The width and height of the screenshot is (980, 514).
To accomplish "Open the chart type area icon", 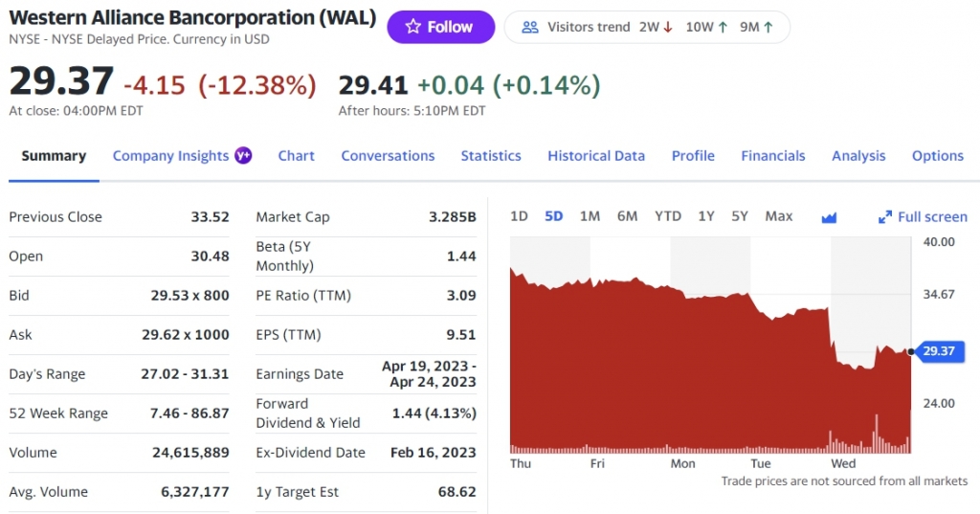I will click(x=829, y=217).
